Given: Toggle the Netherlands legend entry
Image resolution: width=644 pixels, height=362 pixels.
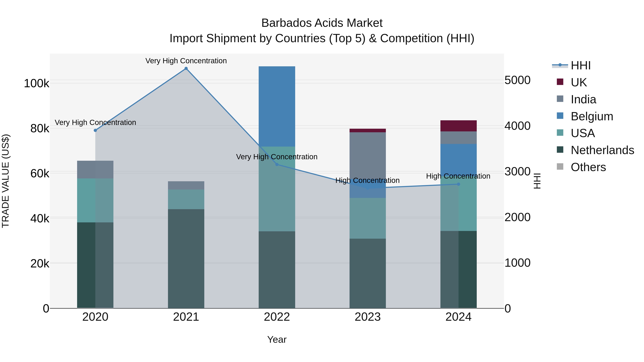Looking at the screenshot, I should (x=595, y=150).
